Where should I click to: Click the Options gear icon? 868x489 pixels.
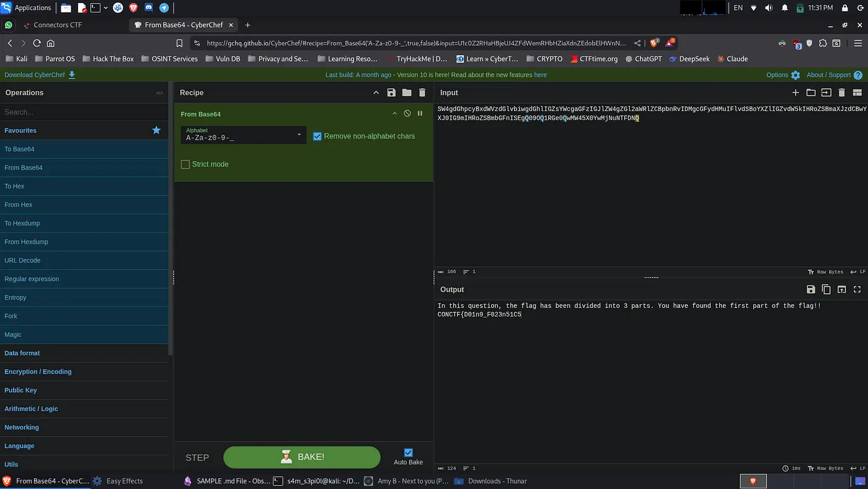[795, 75]
